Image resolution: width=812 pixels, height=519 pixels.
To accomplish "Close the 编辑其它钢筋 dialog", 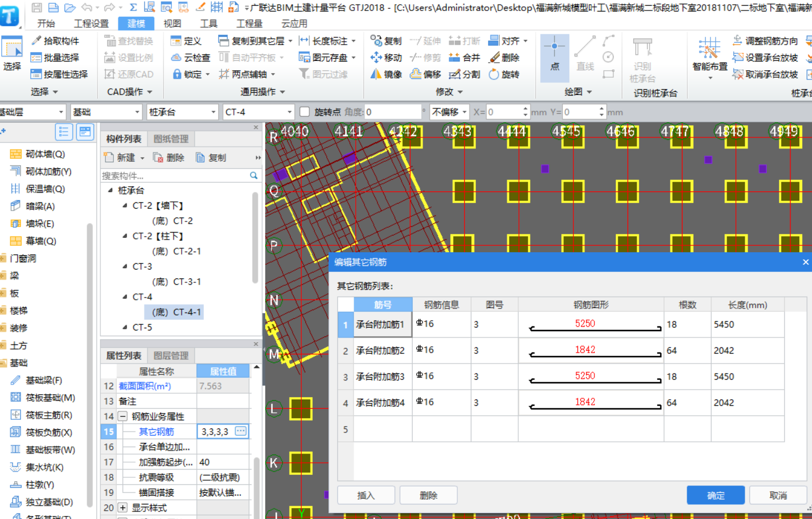I will coord(805,262).
